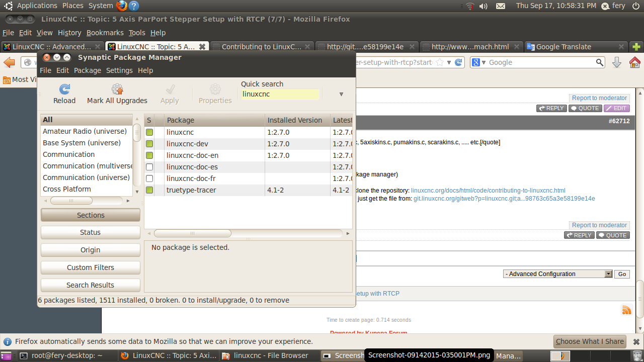
Task: Sort by Installed Version column header
Action: click(297, 120)
